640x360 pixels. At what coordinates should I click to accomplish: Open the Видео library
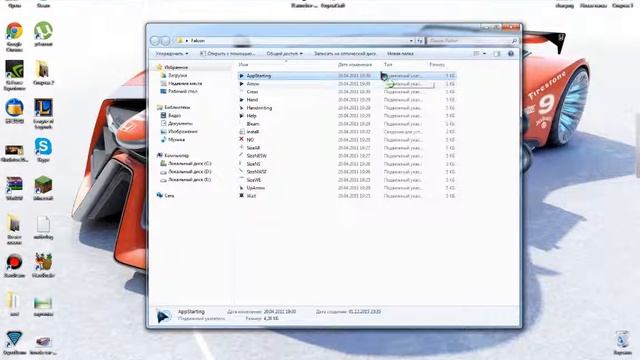pos(174,116)
